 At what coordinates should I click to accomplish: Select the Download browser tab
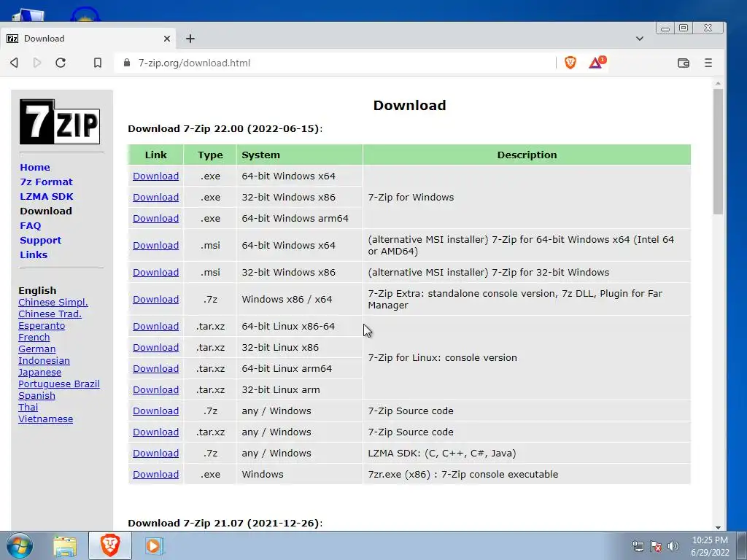point(88,39)
